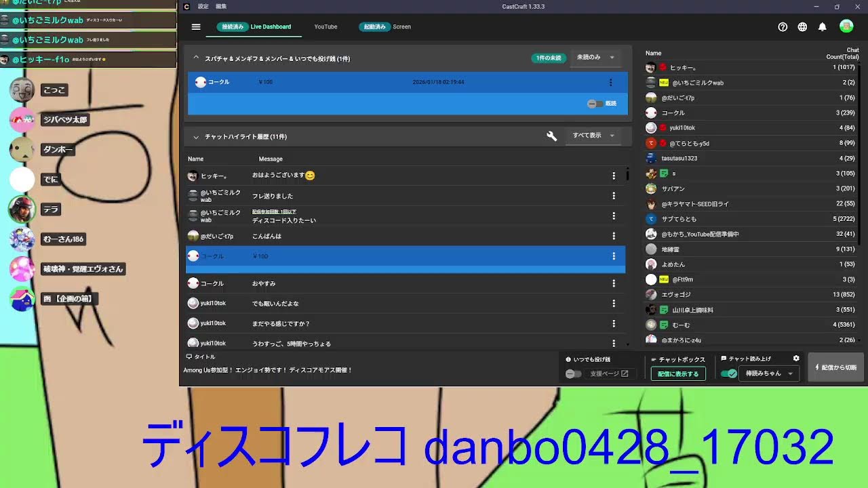The width and height of the screenshot is (868, 488).
Task: Toggle the チャット読み上げ switch
Action: pyautogui.click(x=729, y=373)
